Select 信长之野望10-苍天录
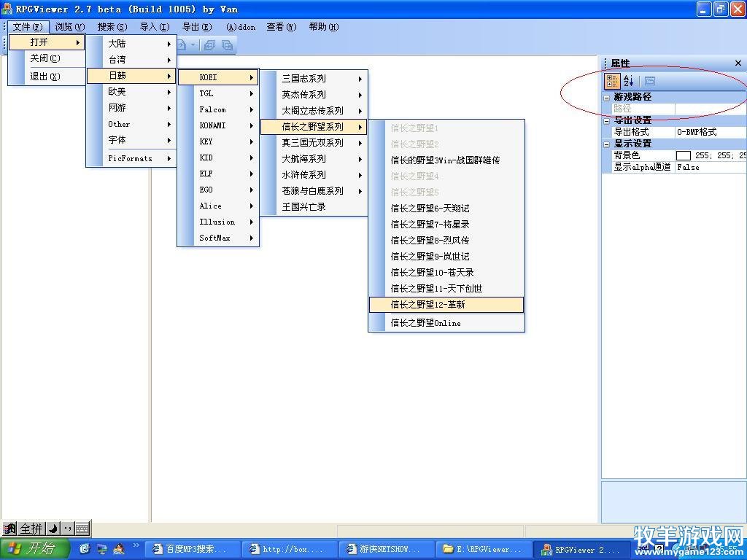 [446, 273]
